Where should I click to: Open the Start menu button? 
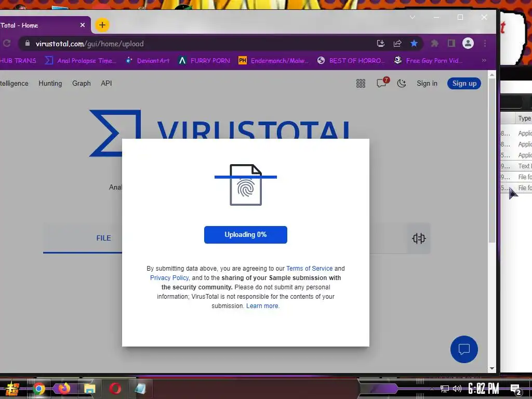(12, 389)
